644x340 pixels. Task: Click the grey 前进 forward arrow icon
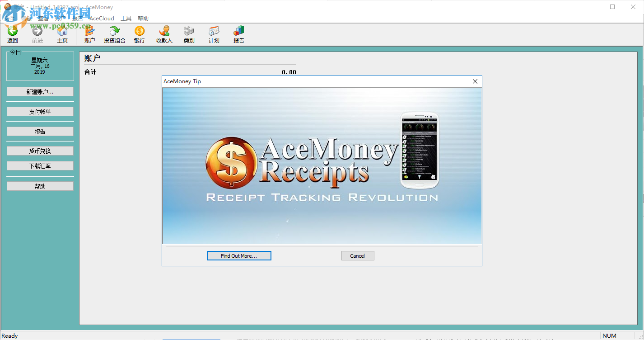click(x=37, y=31)
